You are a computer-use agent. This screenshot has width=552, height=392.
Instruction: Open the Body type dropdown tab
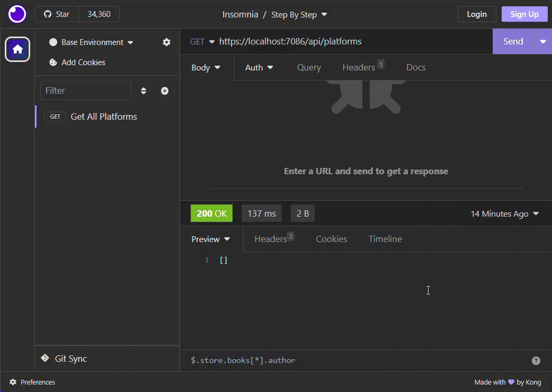pyautogui.click(x=206, y=68)
